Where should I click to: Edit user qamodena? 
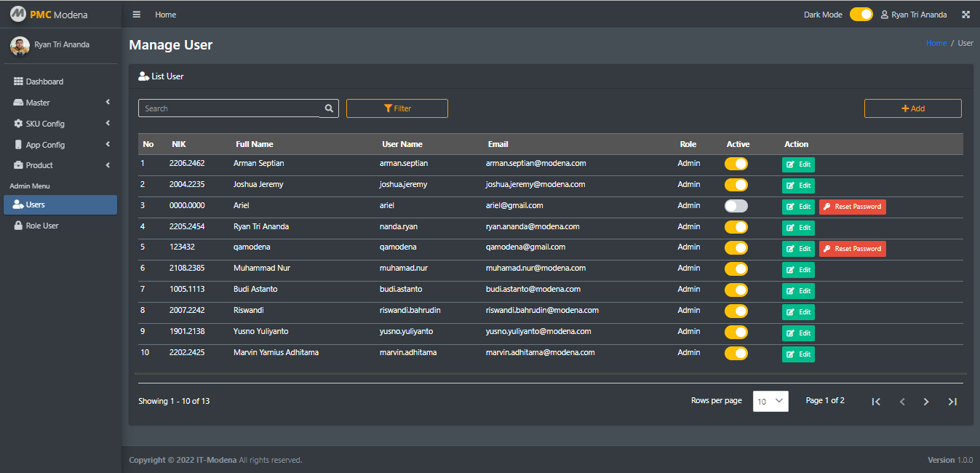pos(798,249)
